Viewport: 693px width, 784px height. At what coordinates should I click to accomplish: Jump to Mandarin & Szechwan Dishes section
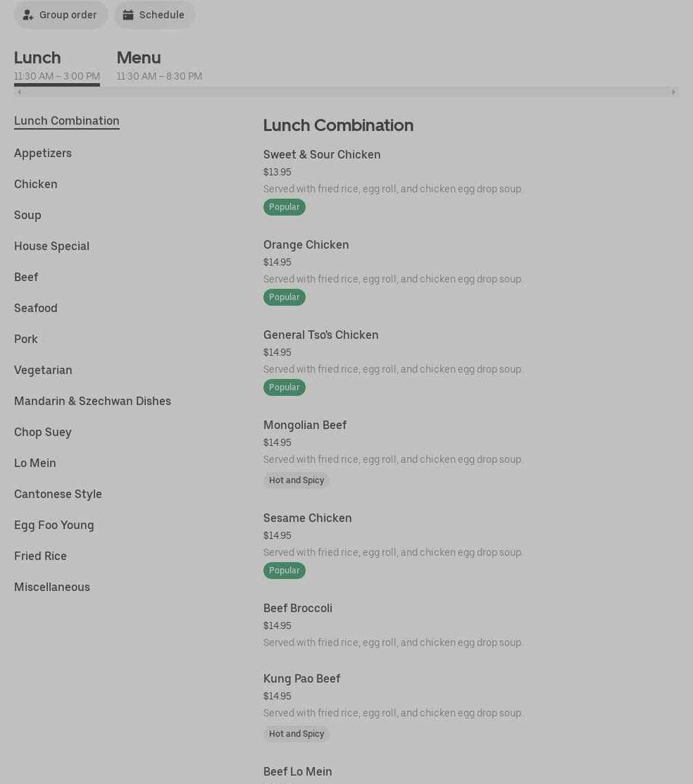92,401
